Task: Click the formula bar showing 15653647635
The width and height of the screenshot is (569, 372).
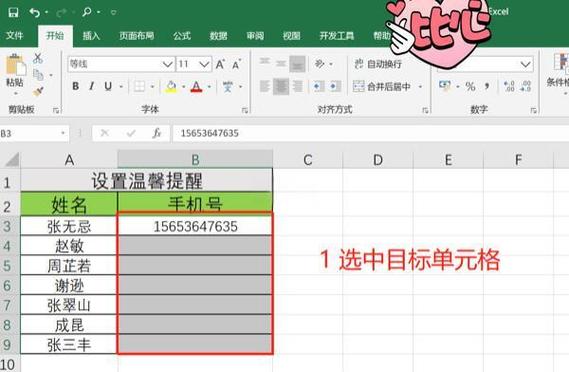Action: [371, 133]
